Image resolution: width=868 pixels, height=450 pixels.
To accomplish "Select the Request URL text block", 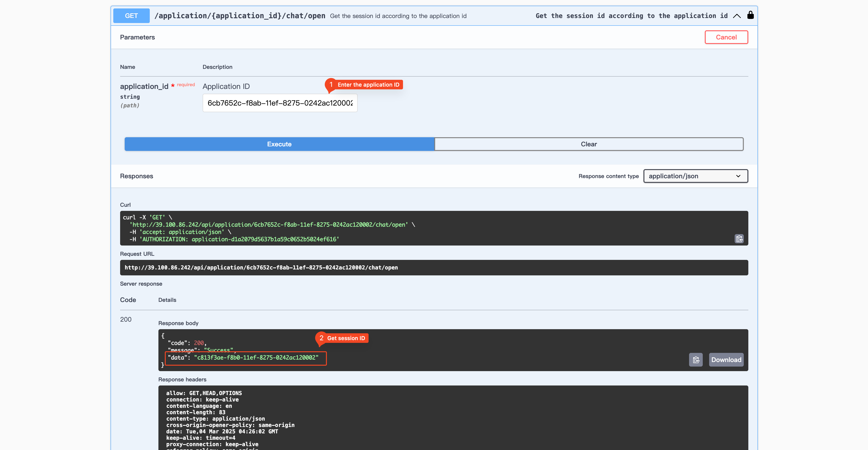I will (x=434, y=267).
